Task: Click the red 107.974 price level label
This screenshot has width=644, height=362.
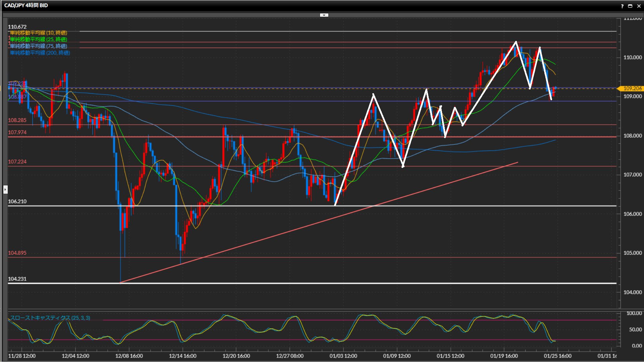Action: (17, 132)
